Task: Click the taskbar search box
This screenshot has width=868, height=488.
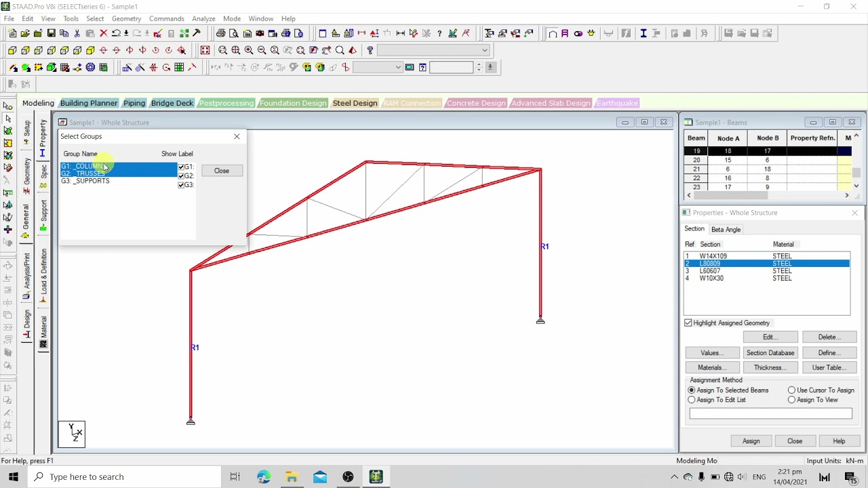Action: (x=125, y=476)
